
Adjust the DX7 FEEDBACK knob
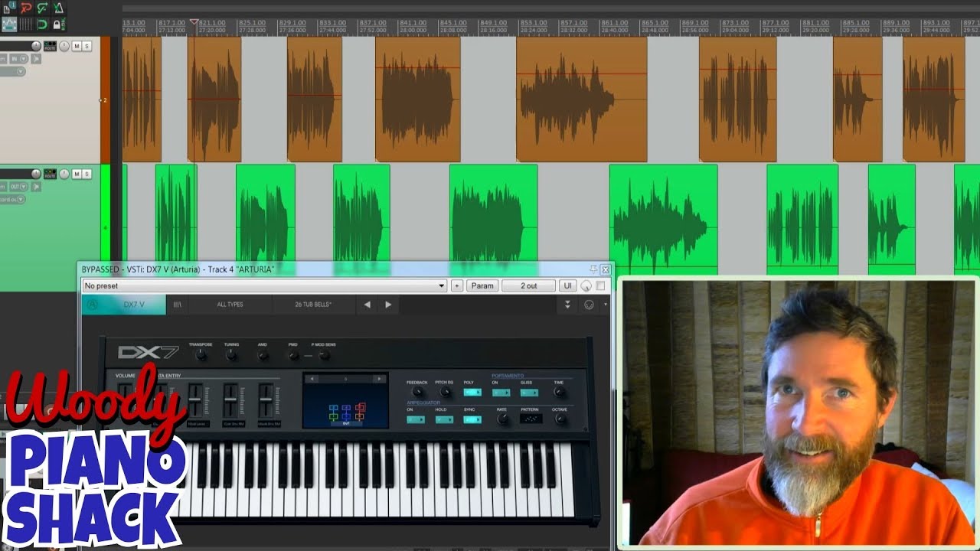point(417,393)
